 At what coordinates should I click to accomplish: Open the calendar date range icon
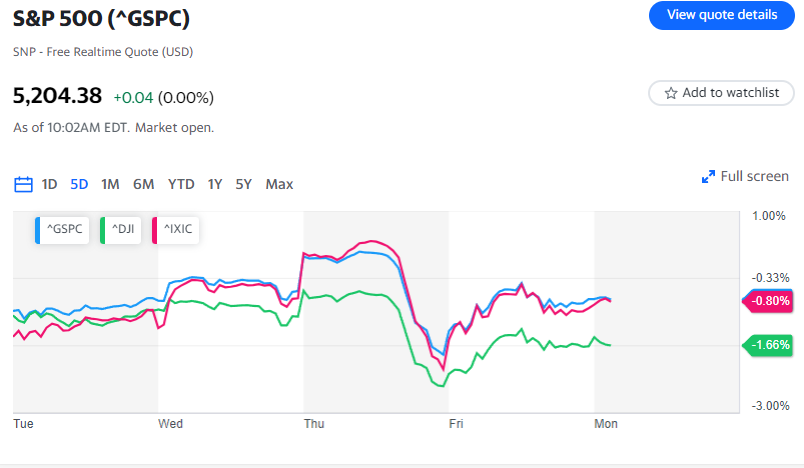pos(23,184)
